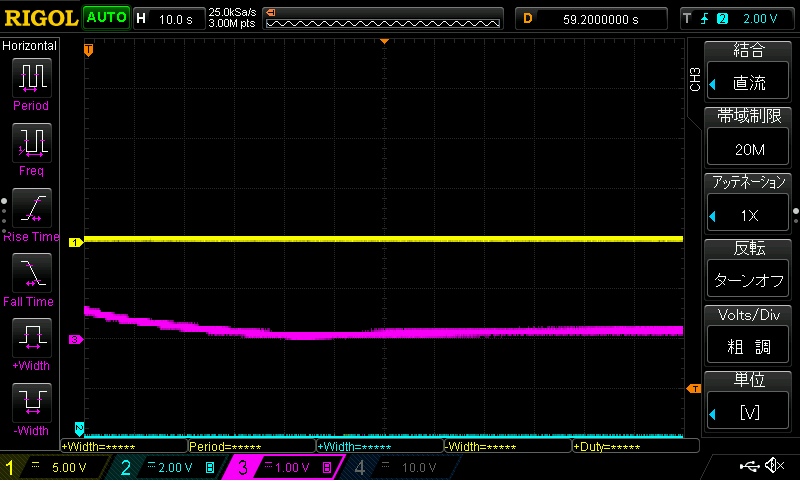800x480 pixels.
Task: Click the orange trigger level T marker on the right edge
Action: pos(694,389)
